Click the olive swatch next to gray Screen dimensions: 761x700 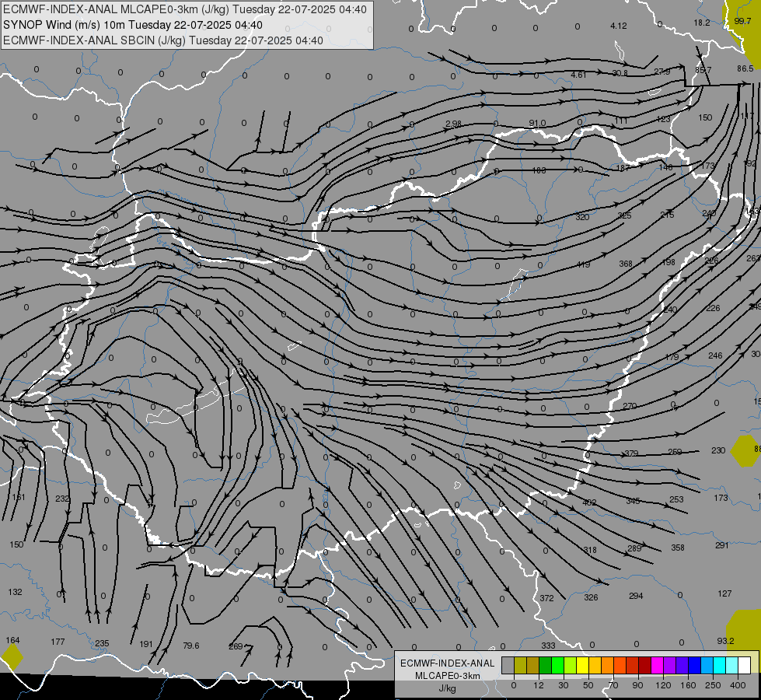click(x=520, y=665)
